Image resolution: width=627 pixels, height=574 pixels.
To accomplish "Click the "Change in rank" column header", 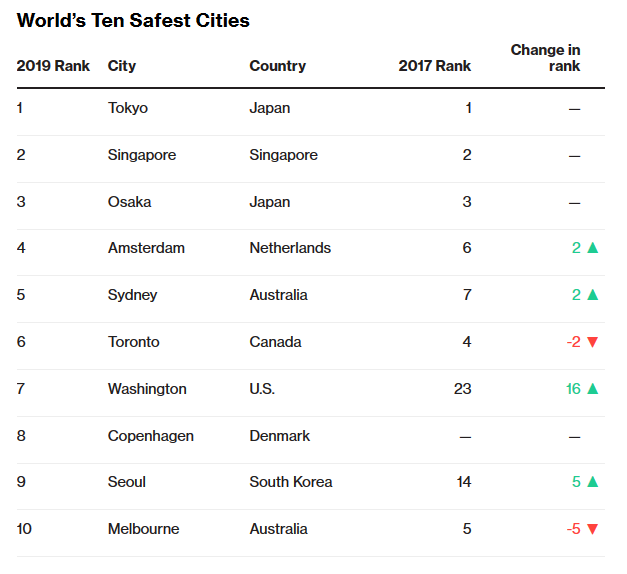I will [x=545, y=58].
